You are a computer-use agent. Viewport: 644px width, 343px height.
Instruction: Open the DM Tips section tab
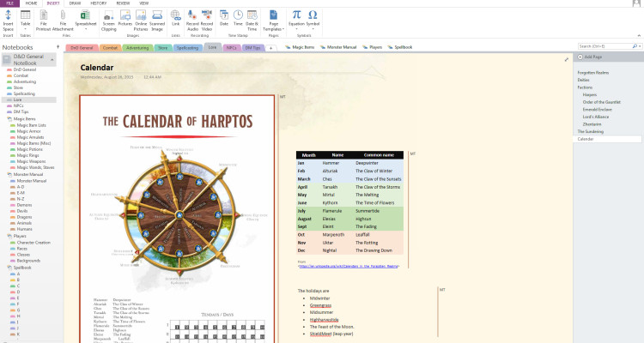tap(252, 48)
